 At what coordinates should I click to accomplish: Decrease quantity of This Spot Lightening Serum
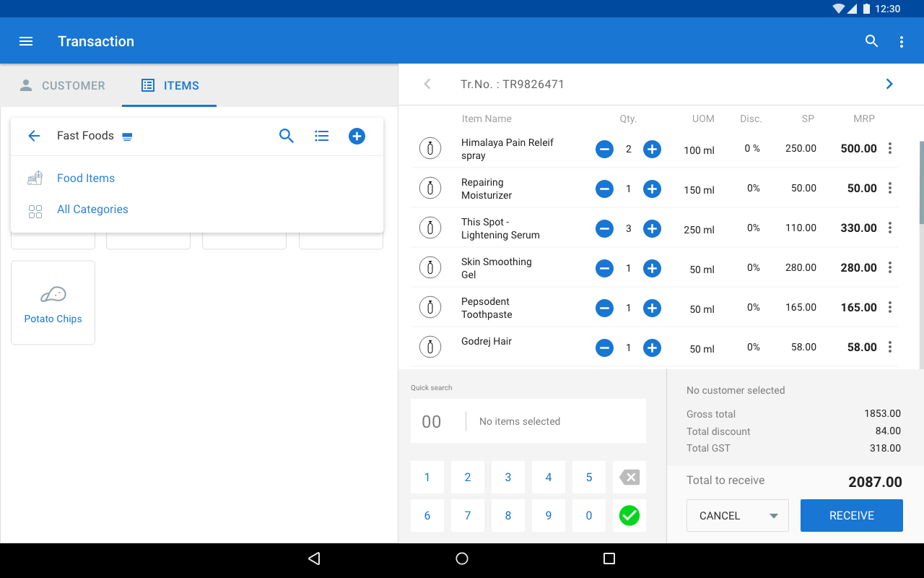pos(604,229)
